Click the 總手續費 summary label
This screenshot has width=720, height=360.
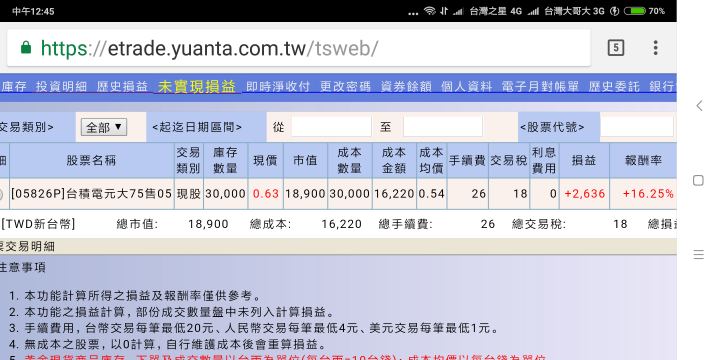coord(405,224)
